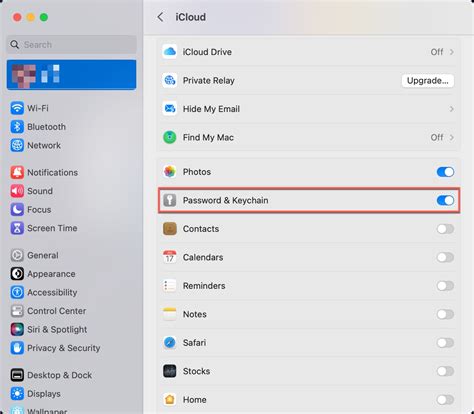Enable the Home toggle
Image resolution: width=474 pixels, height=414 pixels.
(x=445, y=399)
